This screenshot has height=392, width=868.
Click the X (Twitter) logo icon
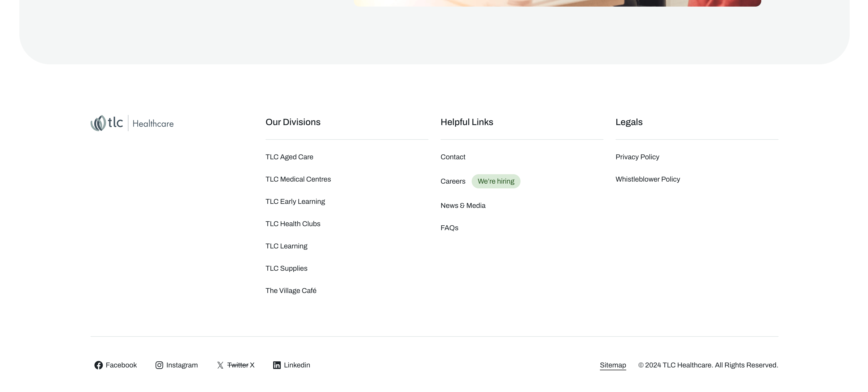point(220,365)
